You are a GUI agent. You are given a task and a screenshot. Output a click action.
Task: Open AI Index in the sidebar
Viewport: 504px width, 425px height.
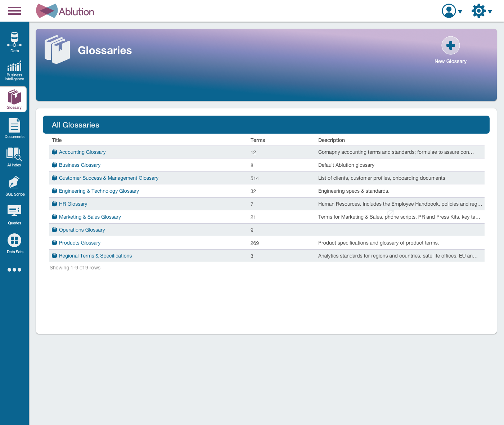click(x=14, y=157)
